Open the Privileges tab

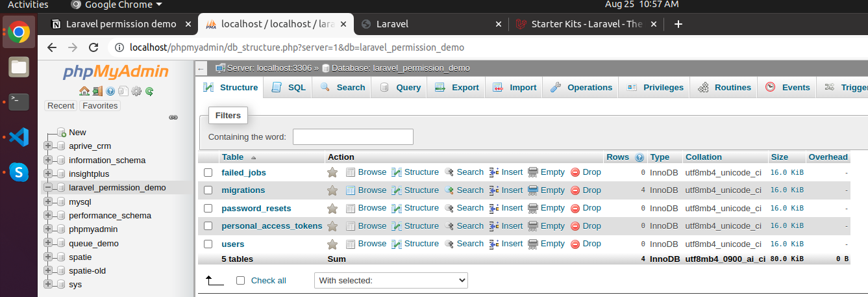pos(655,87)
